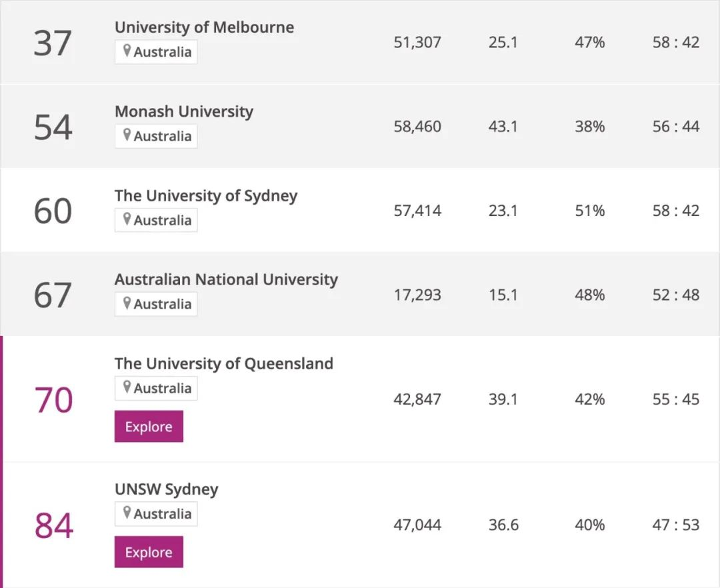The height and width of the screenshot is (588, 720).
Task: Open the Monash University link
Action: tap(184, 111)
